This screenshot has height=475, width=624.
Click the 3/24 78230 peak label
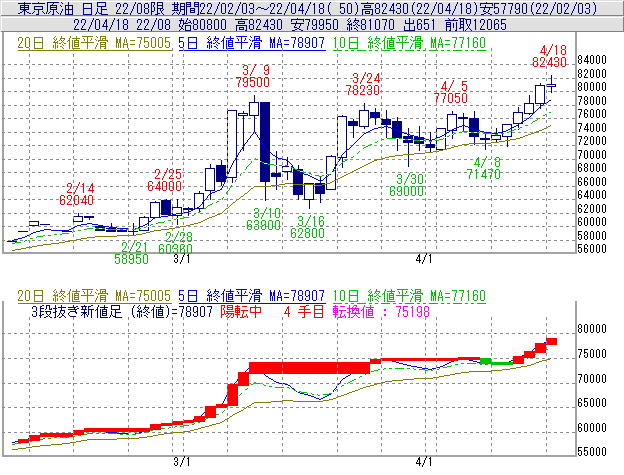363,84
